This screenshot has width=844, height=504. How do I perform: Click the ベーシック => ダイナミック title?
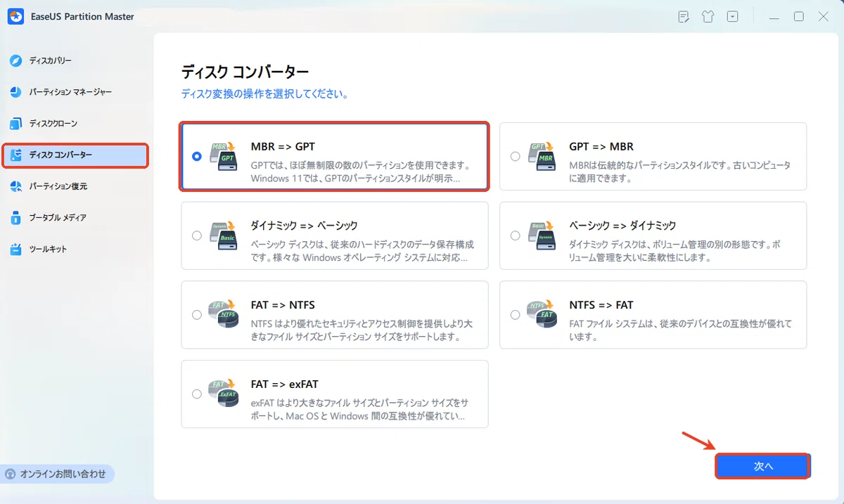[x=623, y=226]
